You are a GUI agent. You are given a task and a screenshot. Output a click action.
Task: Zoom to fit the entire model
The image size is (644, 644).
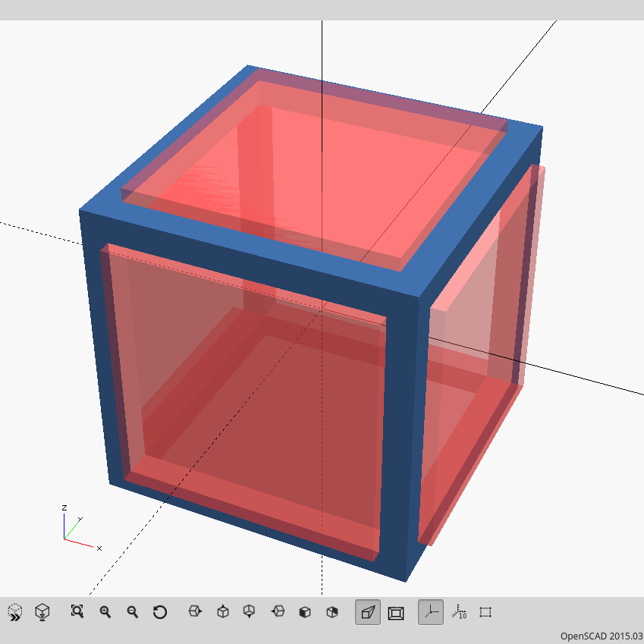click(x=77, y=612)
